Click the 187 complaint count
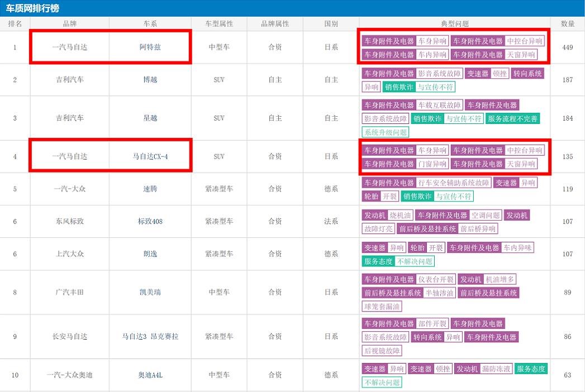Viewport: 585px width, 392px height. [568, 79]
